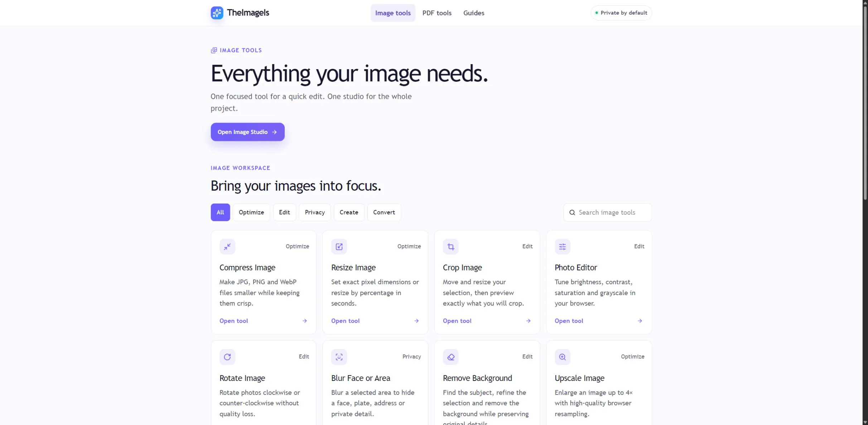Image resolution: width=868 pixels, height=425 pixels.
Task: Filter tools by Edit category
Action: point(284,212)
